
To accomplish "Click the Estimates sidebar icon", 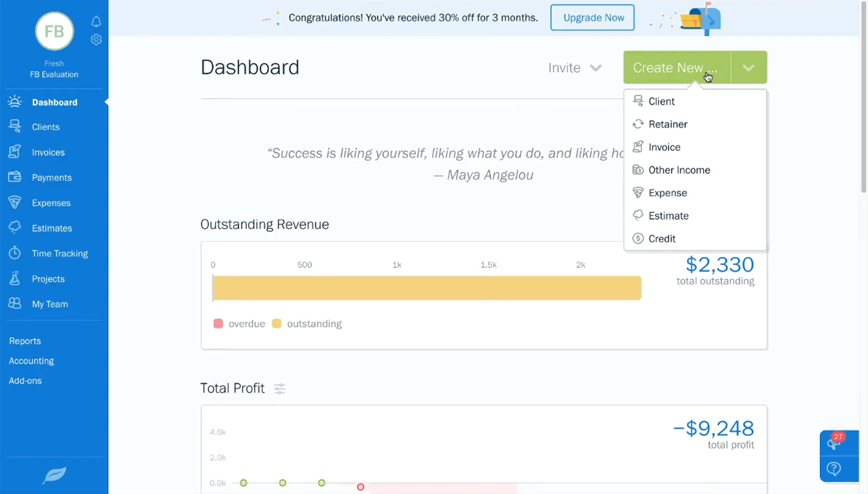I will (15, 228).
